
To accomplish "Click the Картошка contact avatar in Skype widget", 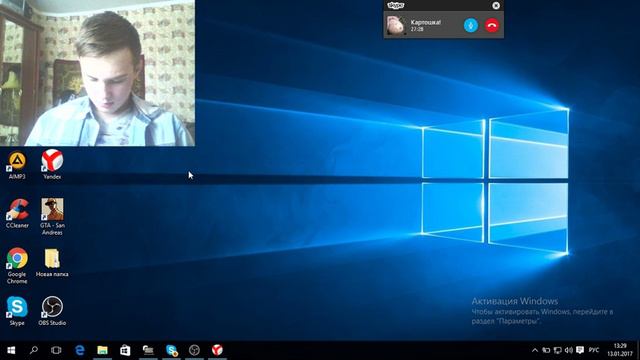I will pyautogui.click(x=396, y=25).
